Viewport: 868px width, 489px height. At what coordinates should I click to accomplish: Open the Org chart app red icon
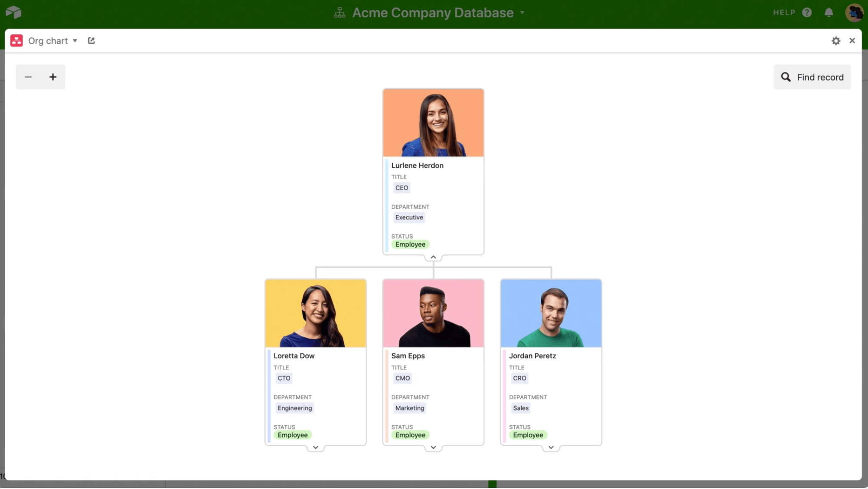click(x=16, y=41)
